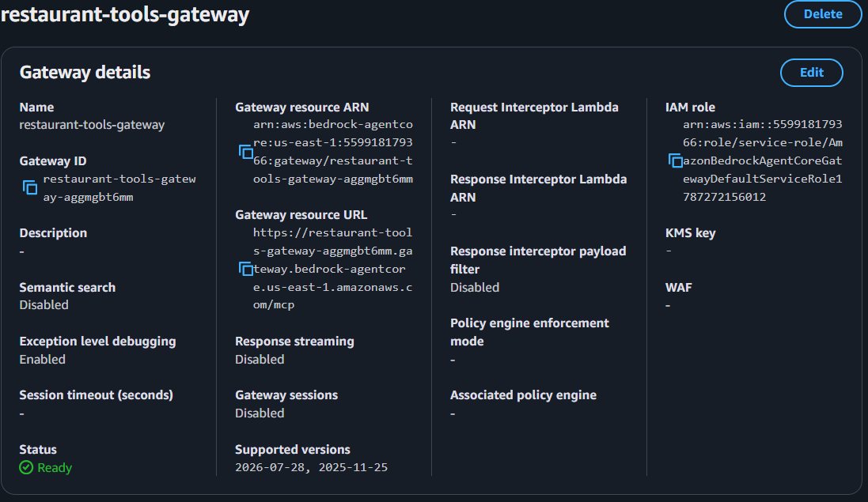The height and width of the screenshot is (502, 868).
Task: Click the Delete button
Action: (823, 13)
